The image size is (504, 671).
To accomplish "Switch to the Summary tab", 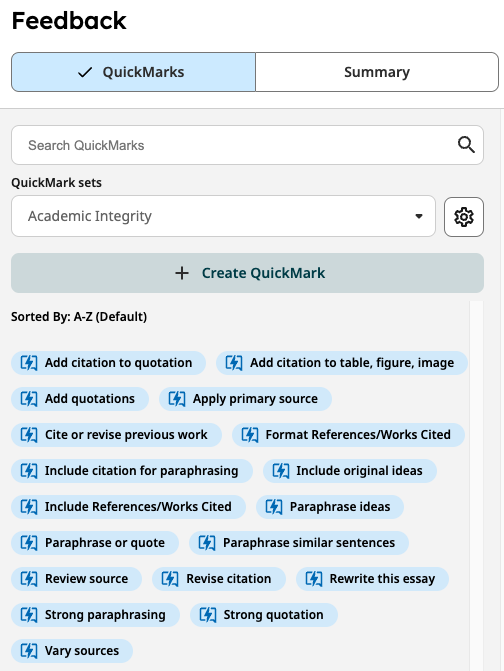I will (377, 72).
